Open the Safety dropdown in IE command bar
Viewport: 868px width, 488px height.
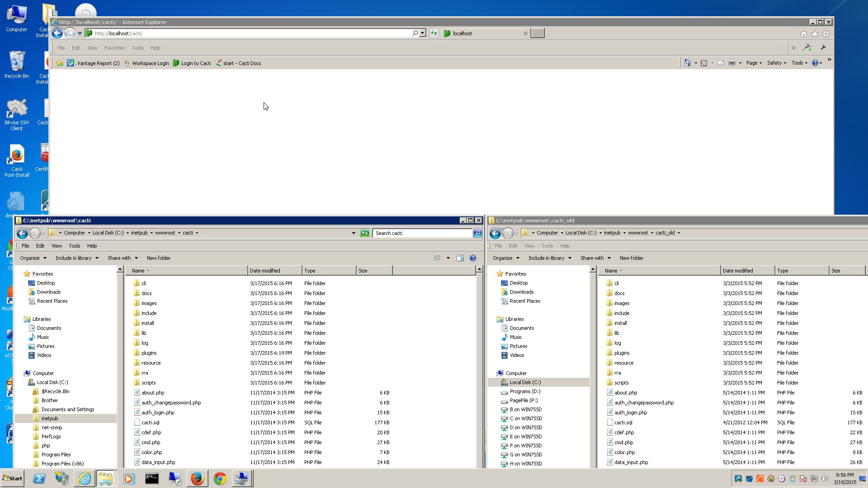pyautogui.click(x=777, y=63)
